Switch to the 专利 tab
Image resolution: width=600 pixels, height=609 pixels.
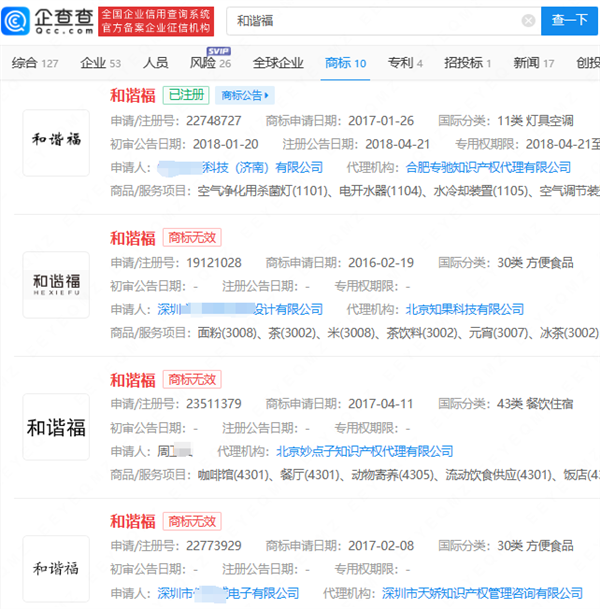[x=405, y=63]
